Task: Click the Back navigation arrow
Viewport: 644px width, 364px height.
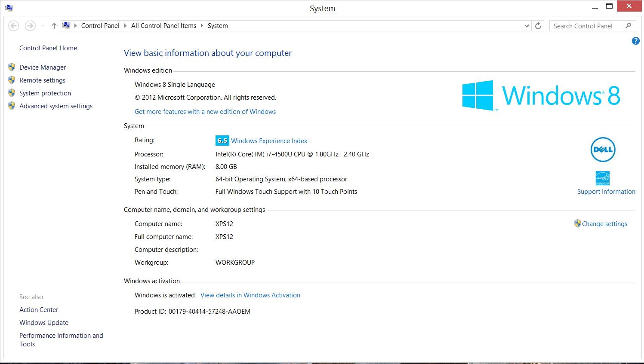Action: click(x=14, y=26)
